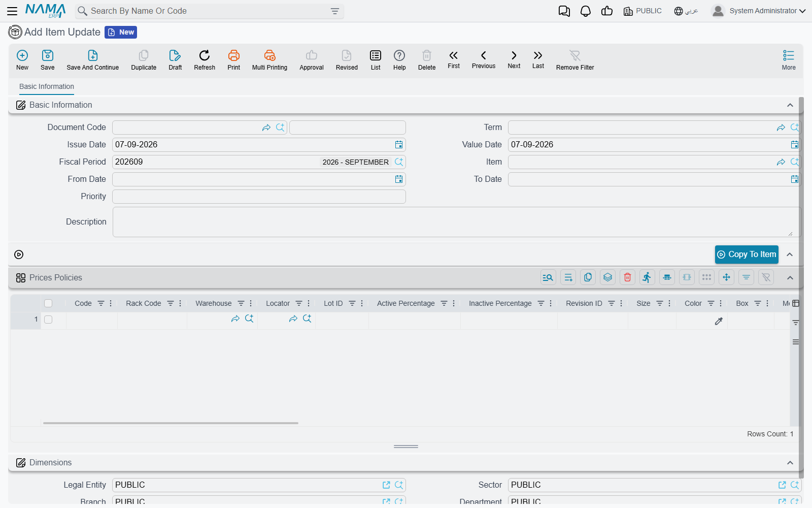The width and height of the screenshot is (812, 508).
Task: Print the document
Action: pos(234,60)
